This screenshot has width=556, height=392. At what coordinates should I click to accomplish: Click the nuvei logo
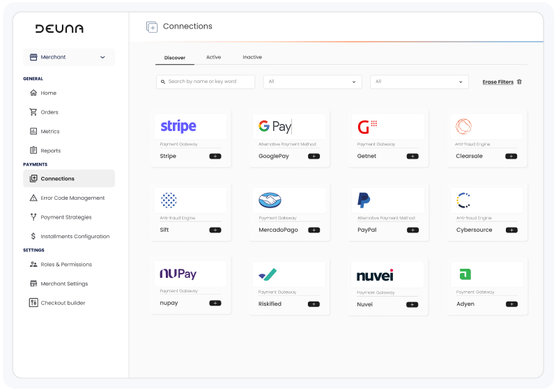tap(375, 275)
